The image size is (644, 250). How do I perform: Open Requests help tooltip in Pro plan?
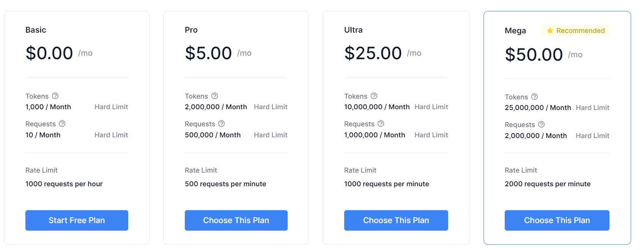click(x=222, y=124)
